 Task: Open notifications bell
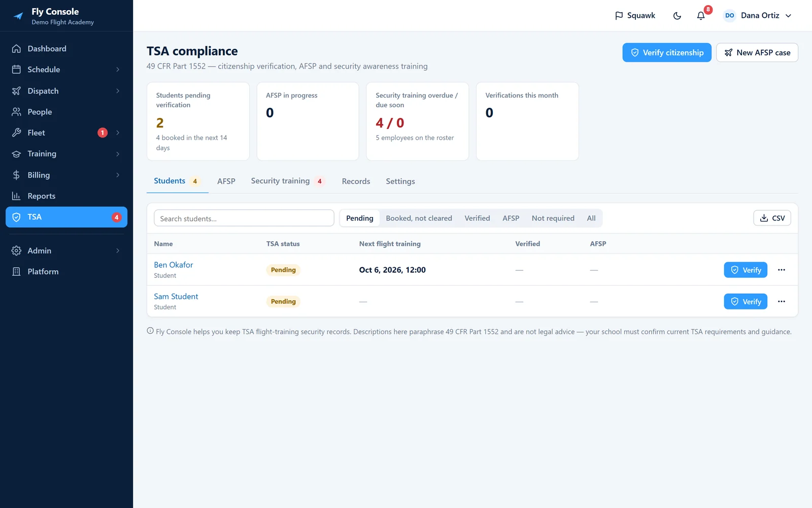(701, 16)
